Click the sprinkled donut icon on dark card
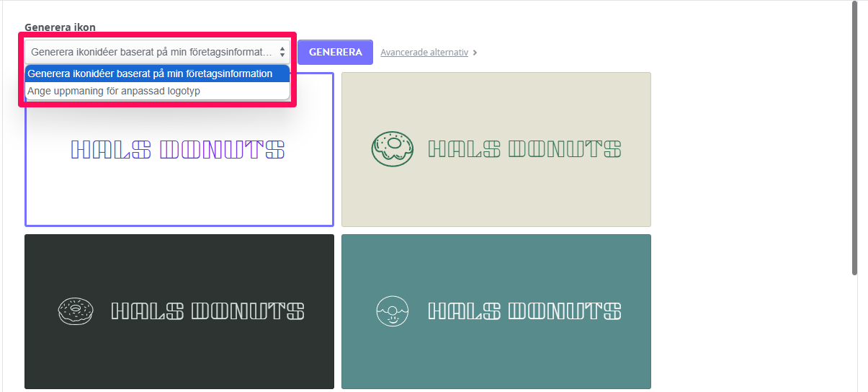The height and width of the screenshot is (392, 868). (76, 311)
